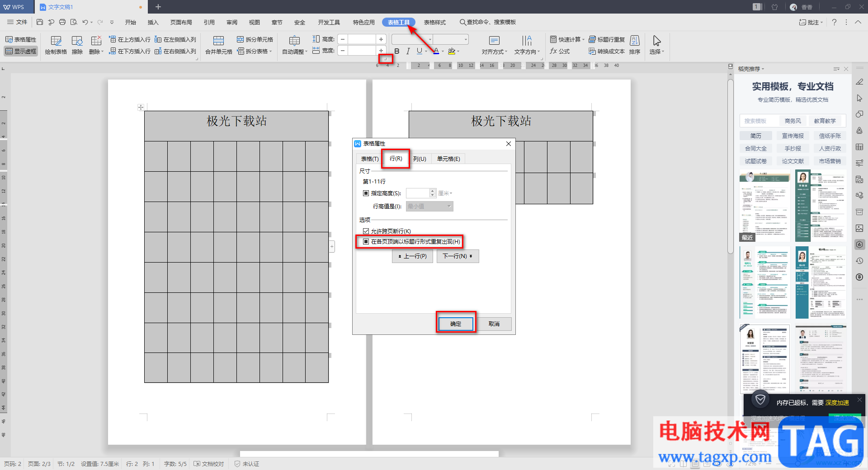The height and width of the screenshot is (470, 868).
Task: Click the Undo arrow icon
Action: (85, 22)
